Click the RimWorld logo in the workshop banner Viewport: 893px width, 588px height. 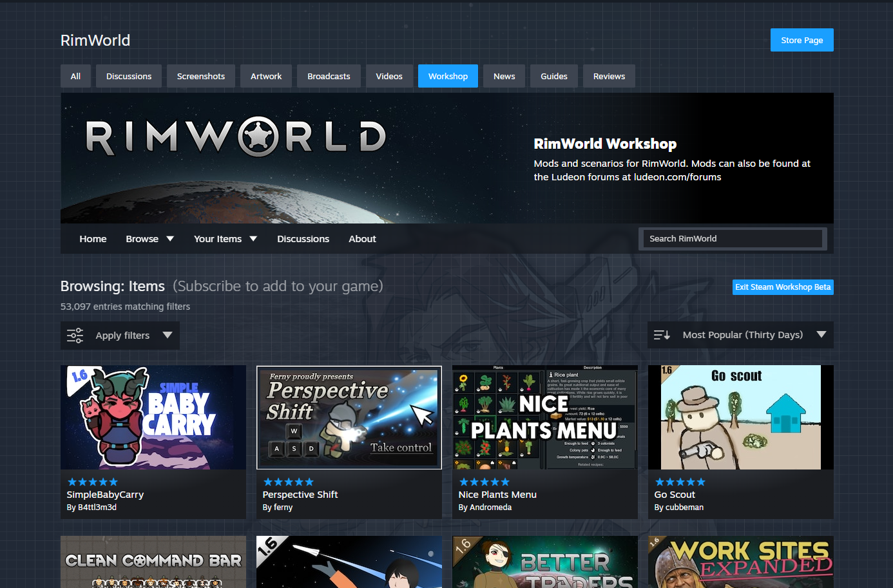coord(236,138)
